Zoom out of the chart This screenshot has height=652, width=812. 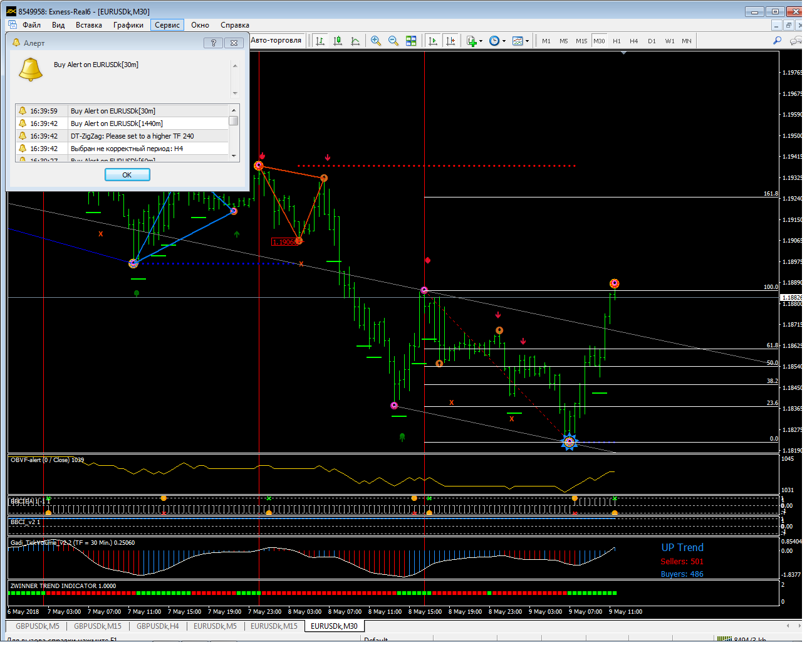(393, 41)
